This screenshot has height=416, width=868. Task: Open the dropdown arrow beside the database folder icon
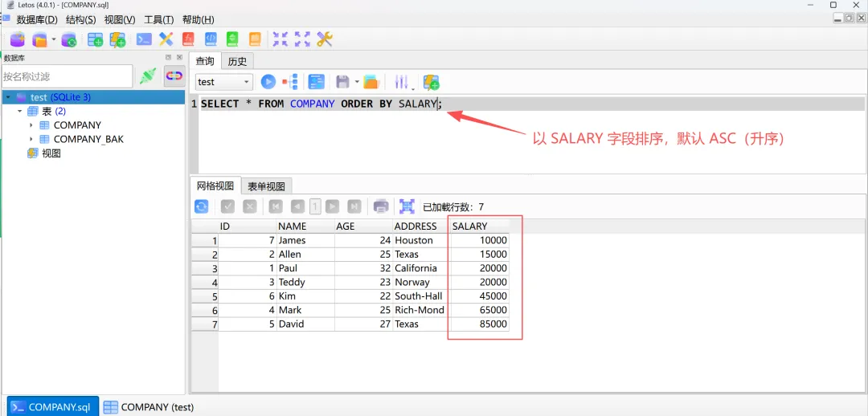[54, 39]
